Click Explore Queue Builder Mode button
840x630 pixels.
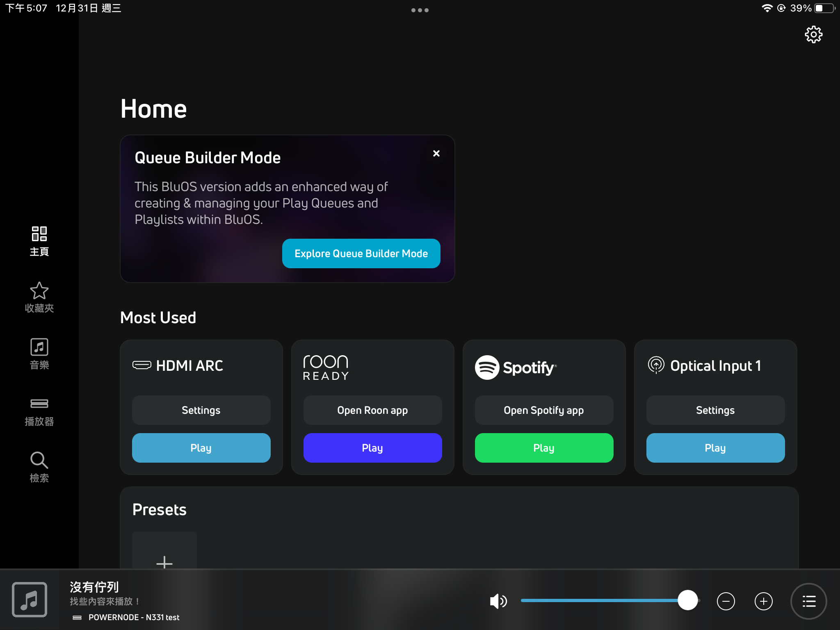pos(361,253)
